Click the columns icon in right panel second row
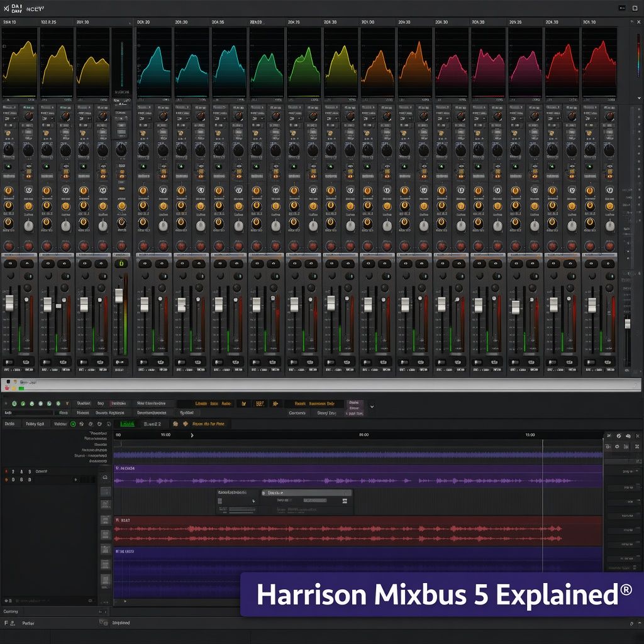The height and width of the screenshot is (644, 644). coord(627,447)
